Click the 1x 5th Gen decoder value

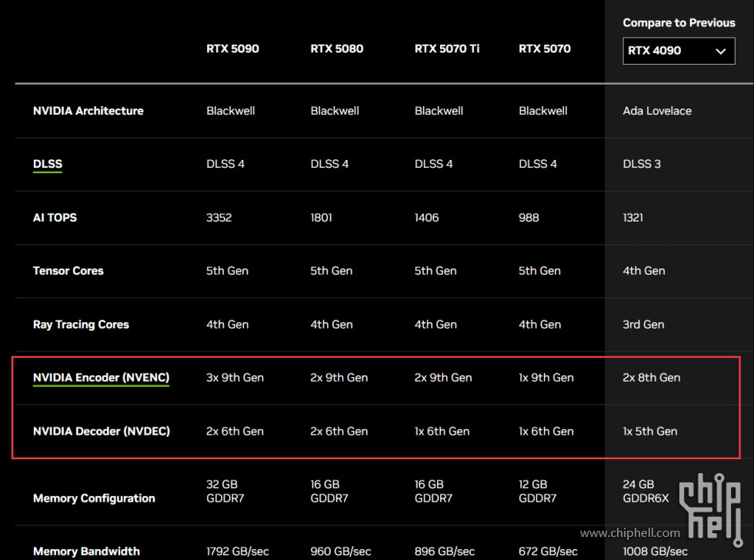click(x=649, y=432)
